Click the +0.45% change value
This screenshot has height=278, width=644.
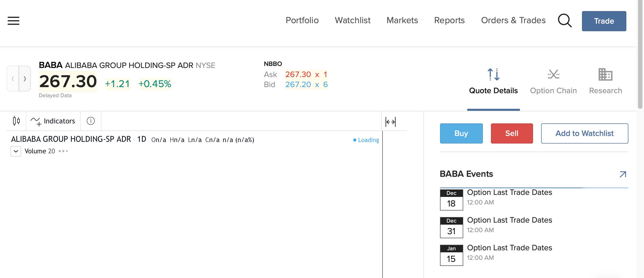pyautogui.click(x=155, y=84)
